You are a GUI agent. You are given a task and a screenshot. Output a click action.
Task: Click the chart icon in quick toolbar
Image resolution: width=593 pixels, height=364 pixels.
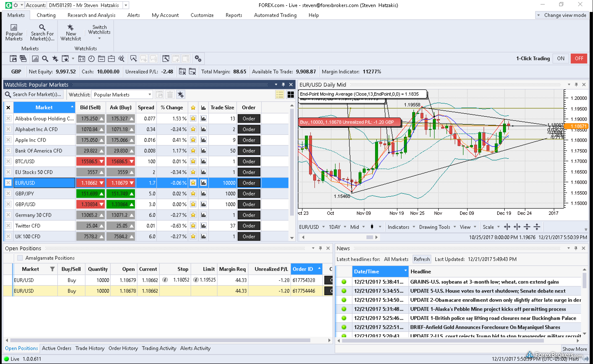tap(35, 59)
